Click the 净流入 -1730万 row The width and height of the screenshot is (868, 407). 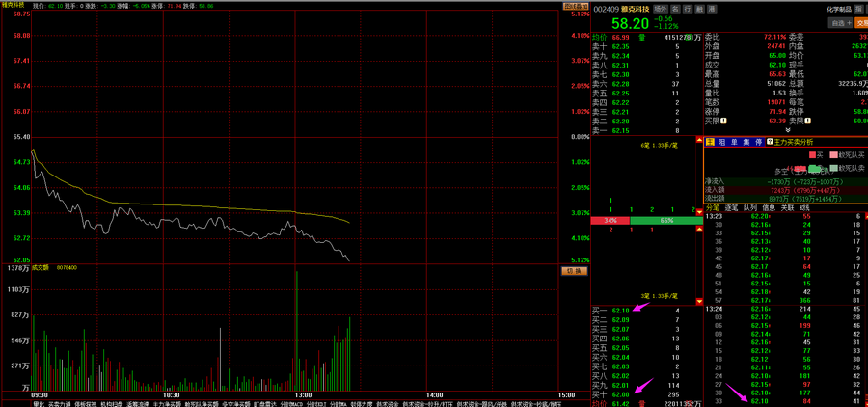point(785,181)
